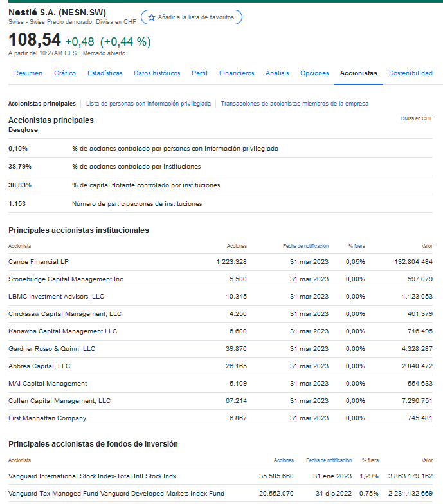Click Canoe Financial's 1.223.328 shares cell
The image size is (443, 504).
click(x=231, y=261)
